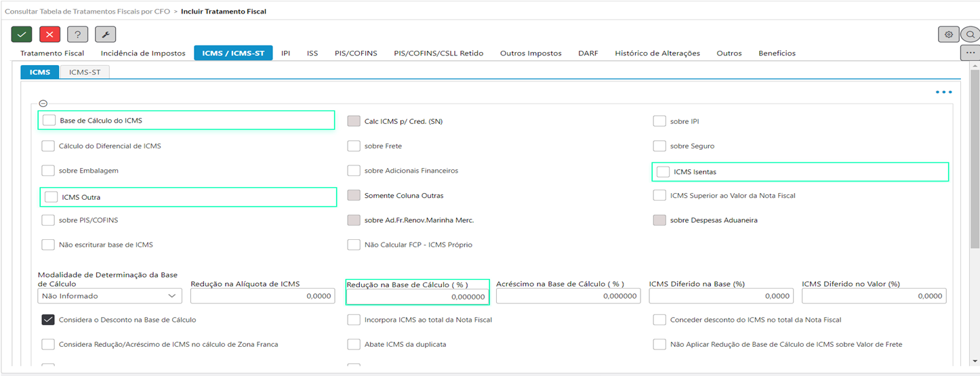The height and width of the screenshot is (376, 980).
Task: Collapse the ICMS section with the minus icon
Action: pyautogui.click(x=43, y=104)
